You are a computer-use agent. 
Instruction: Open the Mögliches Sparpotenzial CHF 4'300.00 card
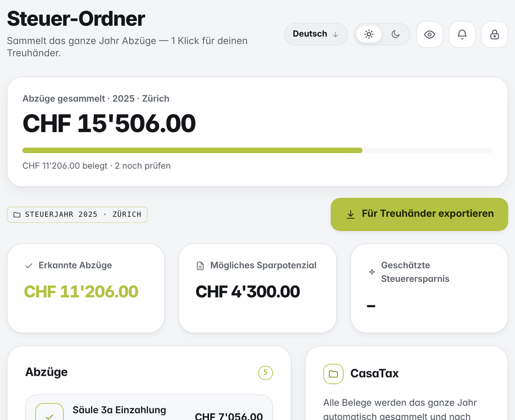(257, 288)
